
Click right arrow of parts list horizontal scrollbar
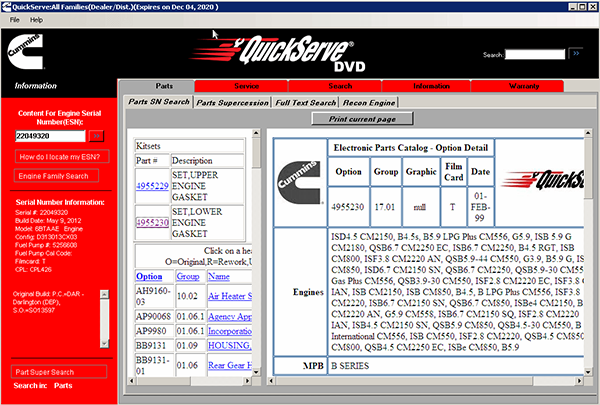[247, 381]
